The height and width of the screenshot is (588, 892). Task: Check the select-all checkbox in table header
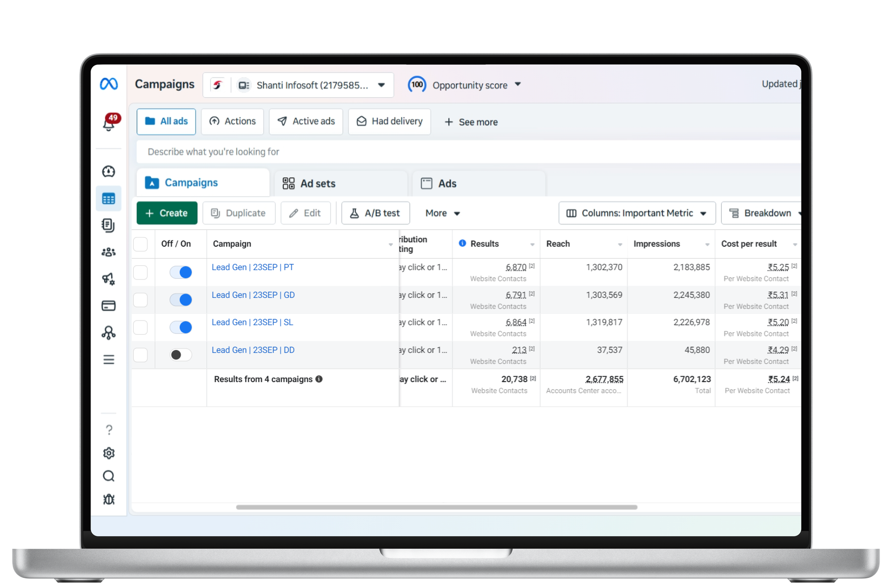[x=140, y=244]
